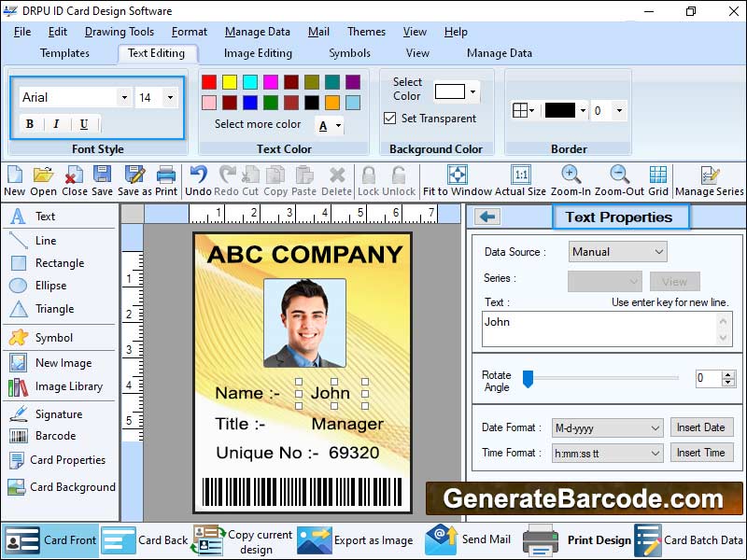The image size is (747, 560).
Task: Open the Image Library
Action: click(50, 386)
